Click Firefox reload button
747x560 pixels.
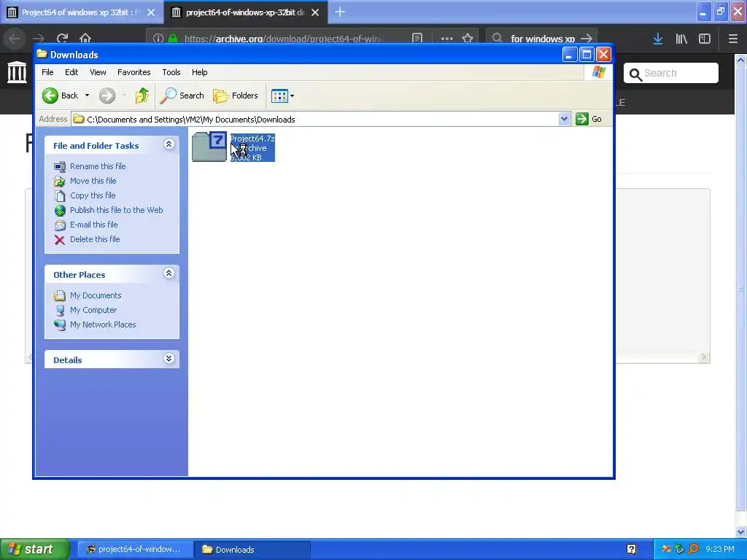pyautogui.click(x=63, y=38)
